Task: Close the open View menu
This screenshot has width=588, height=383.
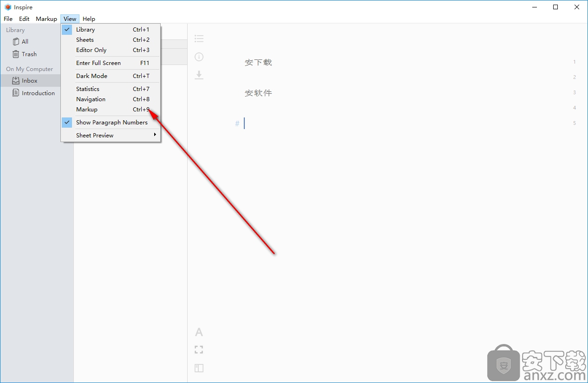Action: click(x=70, y=19)
